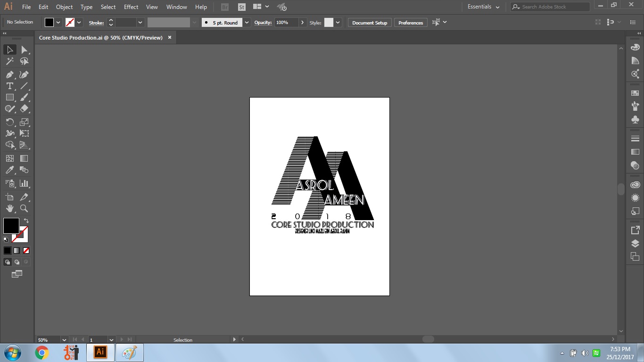Screen dimensions: 644x362
Task: Select the Free Transform tool
Action: click(x=24, y=133)
